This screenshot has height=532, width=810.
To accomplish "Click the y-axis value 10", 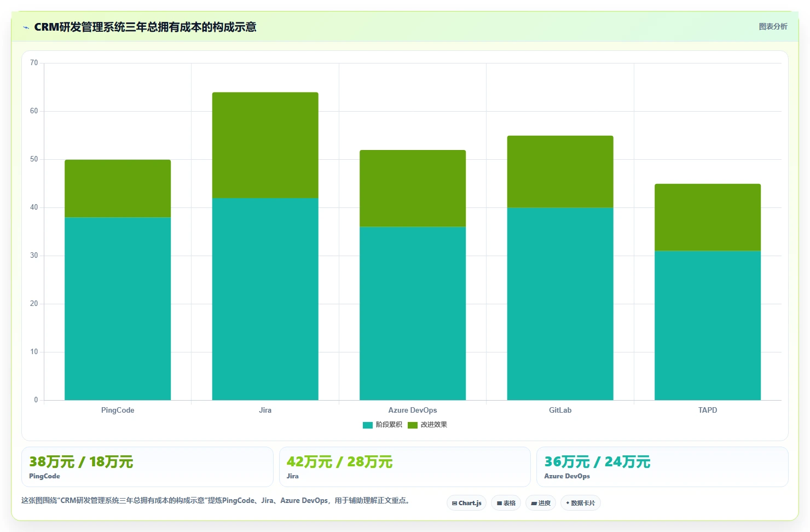I will click(x=34, y=352).
